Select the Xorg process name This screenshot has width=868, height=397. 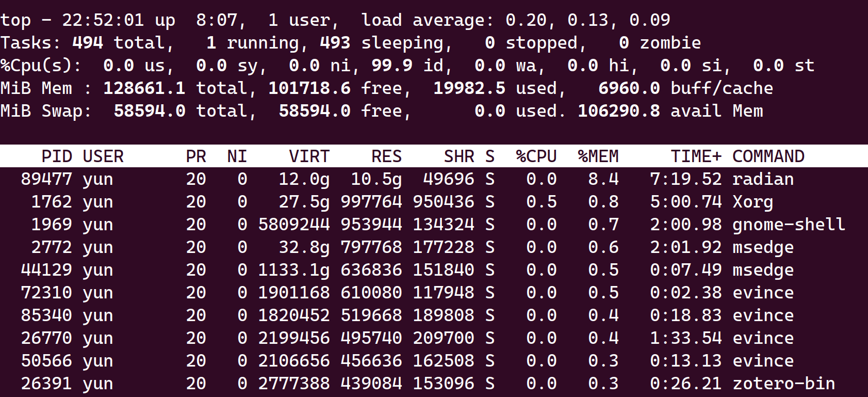pyautogui.click(x=753, y=202)
